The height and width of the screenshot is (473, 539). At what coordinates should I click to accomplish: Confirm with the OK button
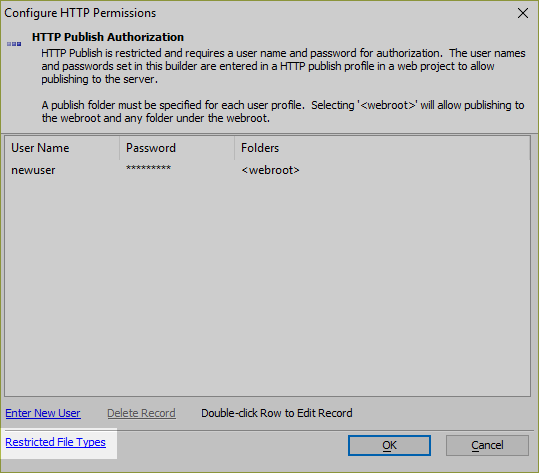coord(389,446)
